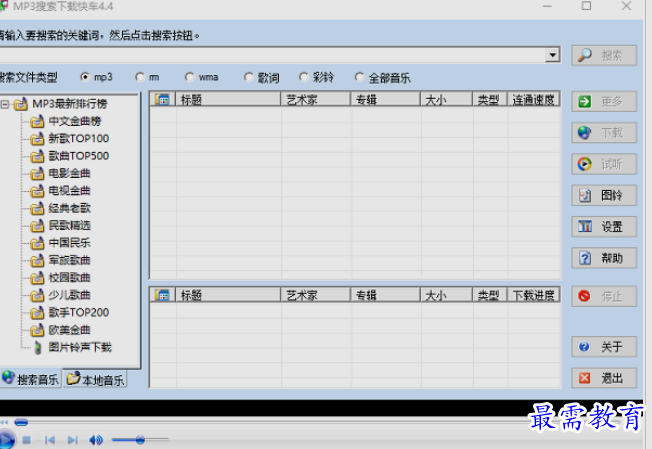Click the 下载 download button

[604, 133]
